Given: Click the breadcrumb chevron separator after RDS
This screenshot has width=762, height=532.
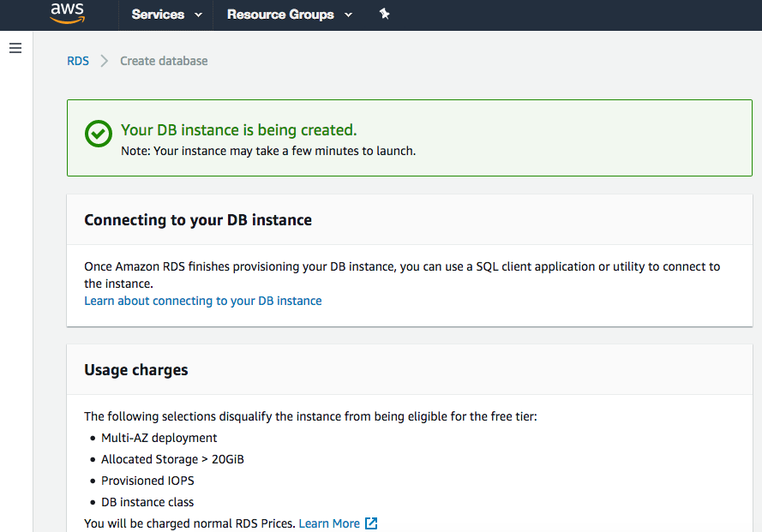Looking at the screenshot, I should coord(105,61).
